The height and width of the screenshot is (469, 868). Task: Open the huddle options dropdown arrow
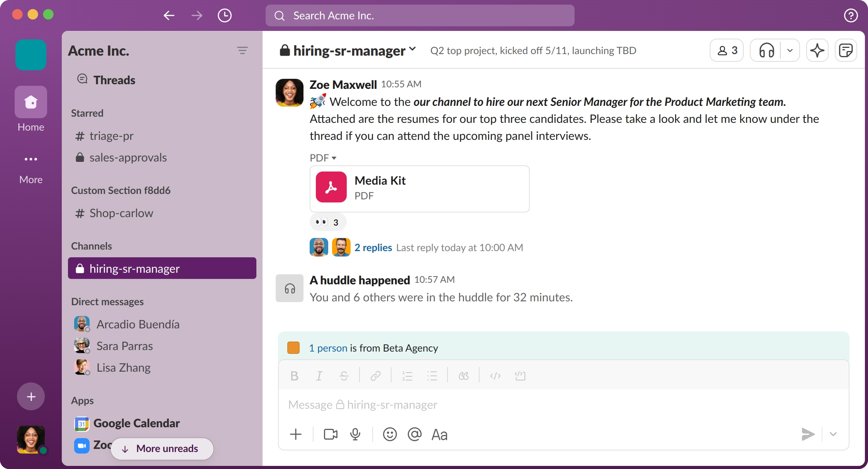click(790, 50)
